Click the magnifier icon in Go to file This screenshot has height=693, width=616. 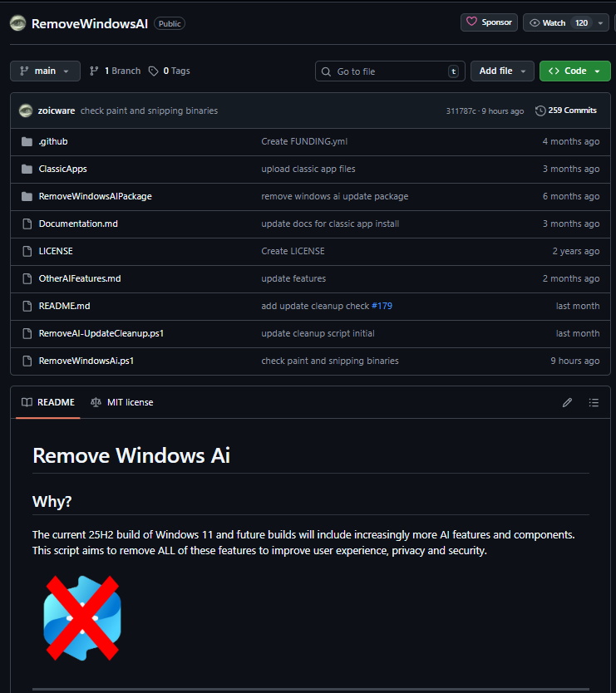(326, 71)
